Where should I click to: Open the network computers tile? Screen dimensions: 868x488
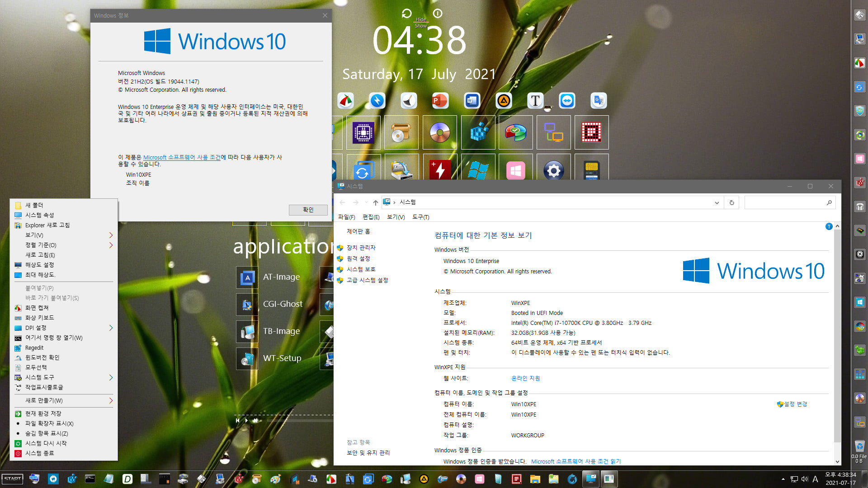(554, 132)
